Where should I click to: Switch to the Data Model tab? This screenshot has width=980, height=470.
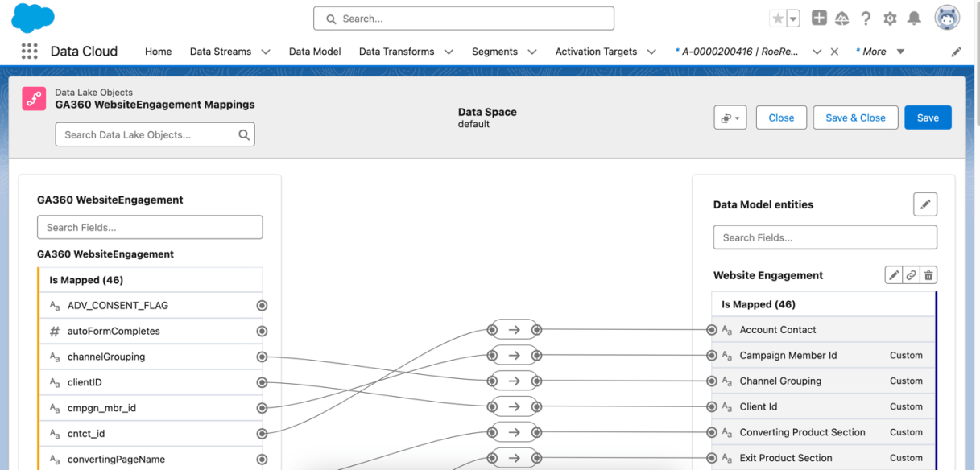coord(315,51)
